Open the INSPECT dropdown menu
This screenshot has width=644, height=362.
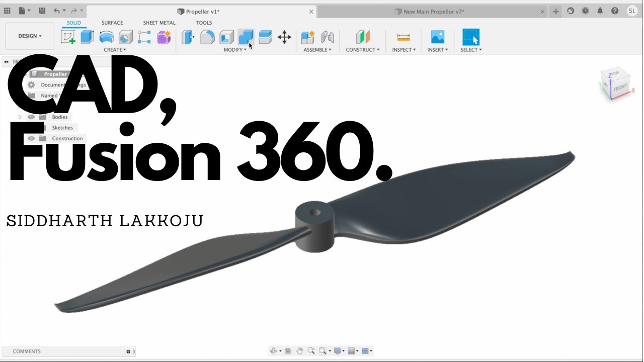click(x=404, y=50)
